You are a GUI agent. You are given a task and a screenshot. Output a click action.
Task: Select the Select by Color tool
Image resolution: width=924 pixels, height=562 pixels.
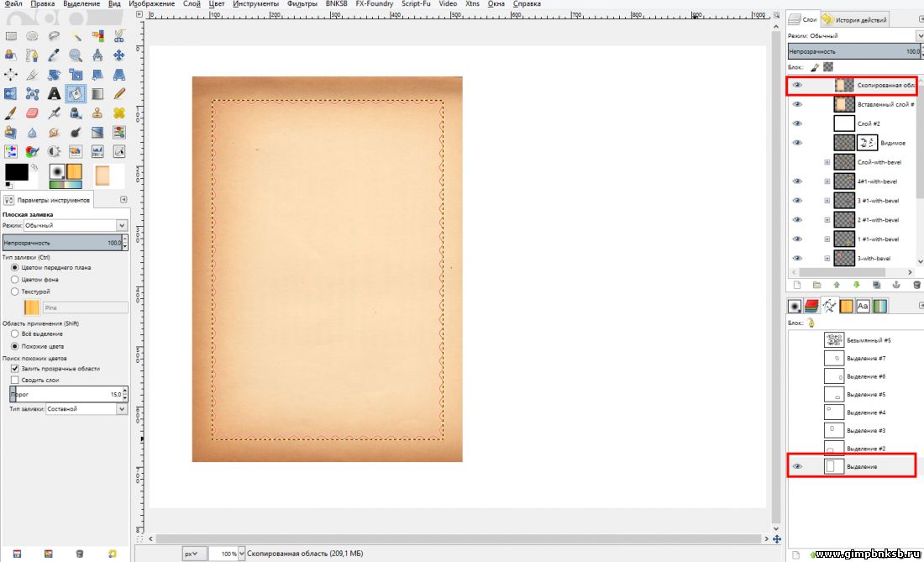point(97,36)
